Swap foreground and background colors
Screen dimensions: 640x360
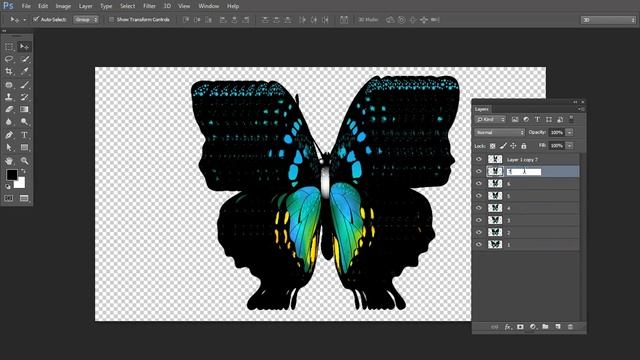(23, 171)
